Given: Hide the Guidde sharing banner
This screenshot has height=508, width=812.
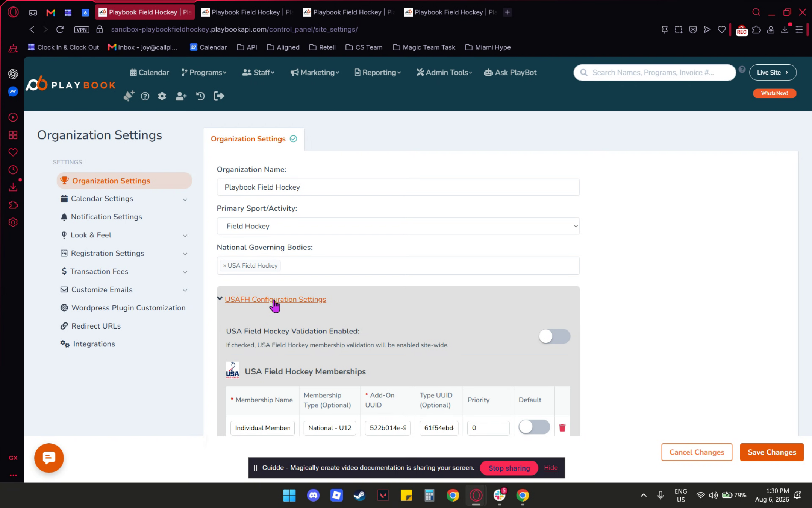Looking at the screenshot, I should point(551,468).
